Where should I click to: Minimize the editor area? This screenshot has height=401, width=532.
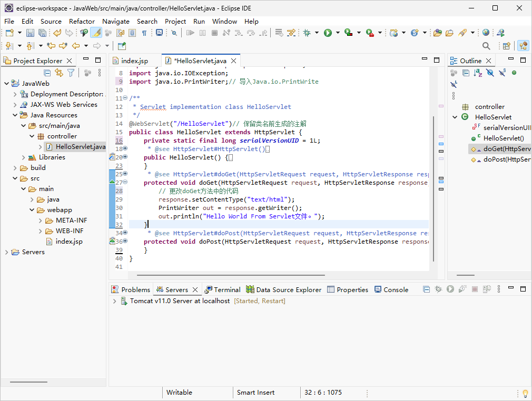click(425, 59)
